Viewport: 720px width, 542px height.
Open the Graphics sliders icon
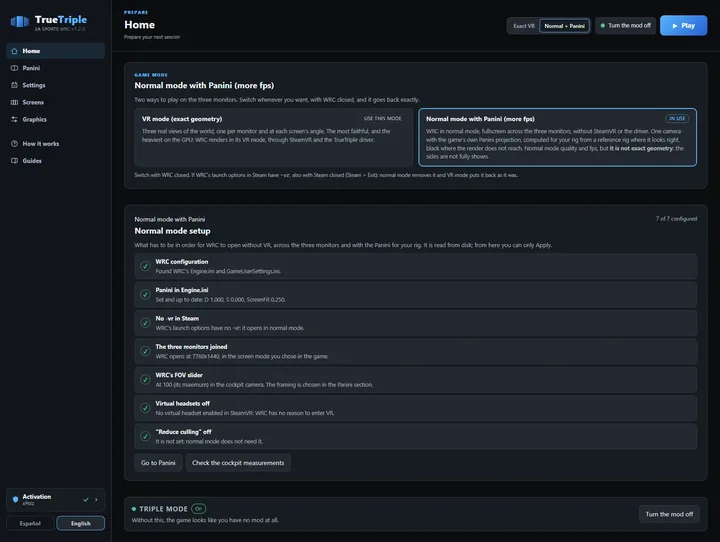pyautogui.click(x=14, y=119)
